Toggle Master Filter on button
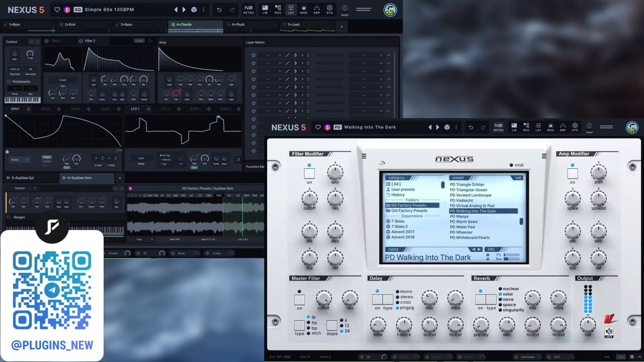 click(299, 300)
